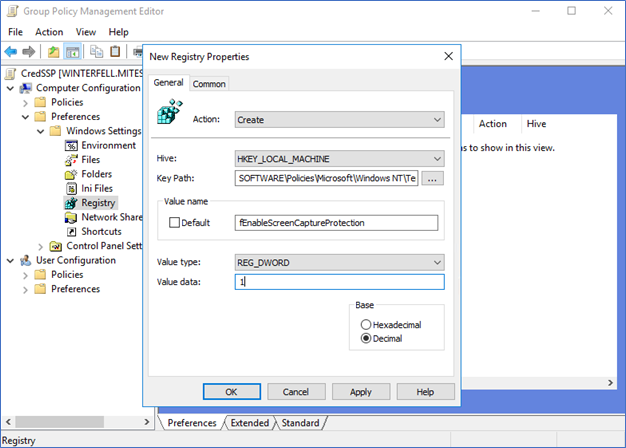The image size is (626, 448).
Task: Click the Control Panel Settings node icon
Action: (55, 246)
